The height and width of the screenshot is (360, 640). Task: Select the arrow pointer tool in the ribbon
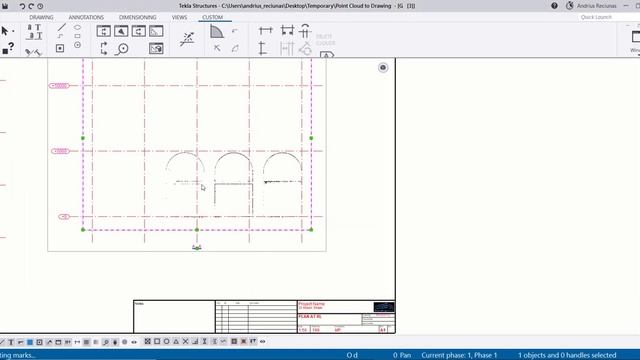5,31
